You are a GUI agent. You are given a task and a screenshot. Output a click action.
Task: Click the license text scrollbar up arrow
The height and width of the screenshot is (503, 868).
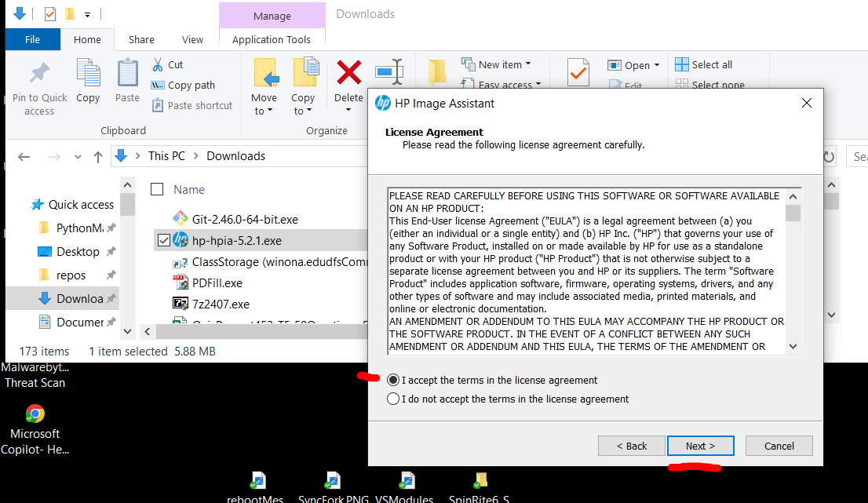click(x=793, y=196)
